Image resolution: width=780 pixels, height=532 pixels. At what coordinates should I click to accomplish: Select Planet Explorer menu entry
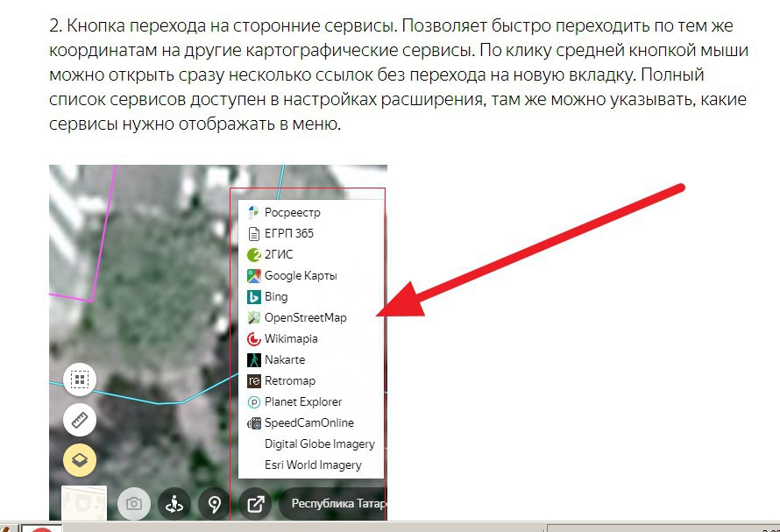[311, 401]
